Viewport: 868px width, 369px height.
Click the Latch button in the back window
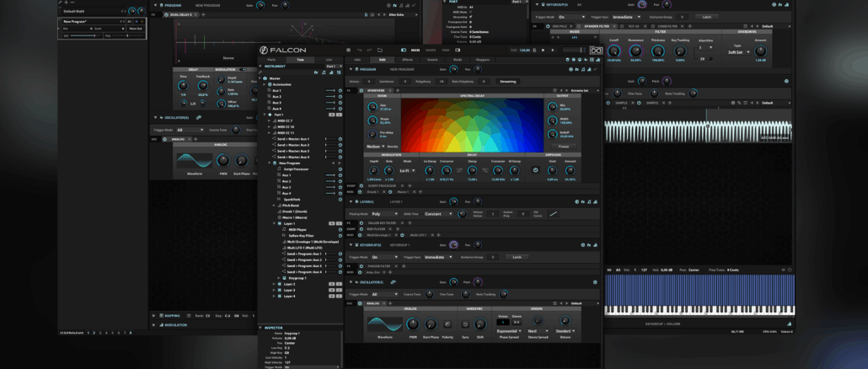coord(706,17)
